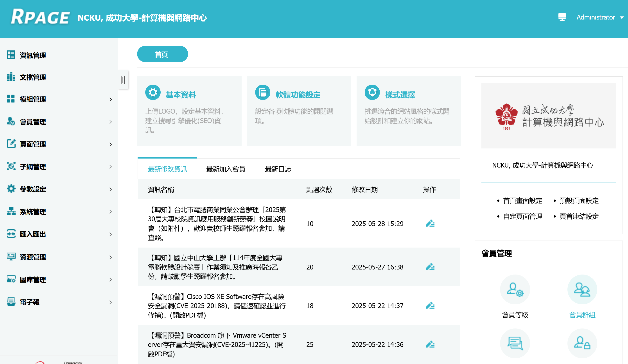Open 資訊管理 menu item
This screenshot has height=364, width=628.
click(x=33, y=55)
